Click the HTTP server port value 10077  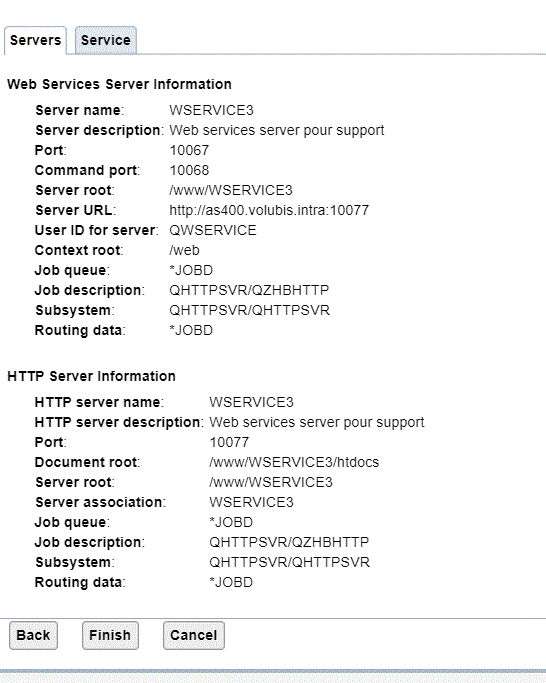coord(229,442)
